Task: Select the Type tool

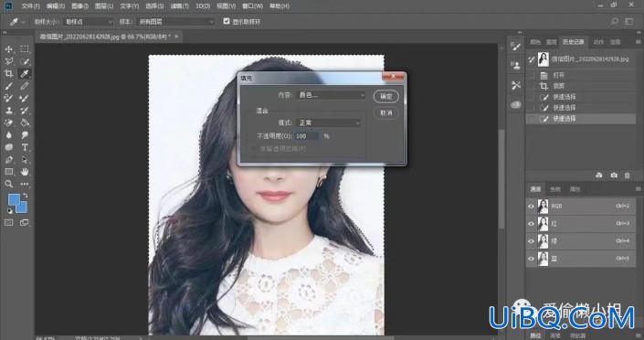Action: 25,147
